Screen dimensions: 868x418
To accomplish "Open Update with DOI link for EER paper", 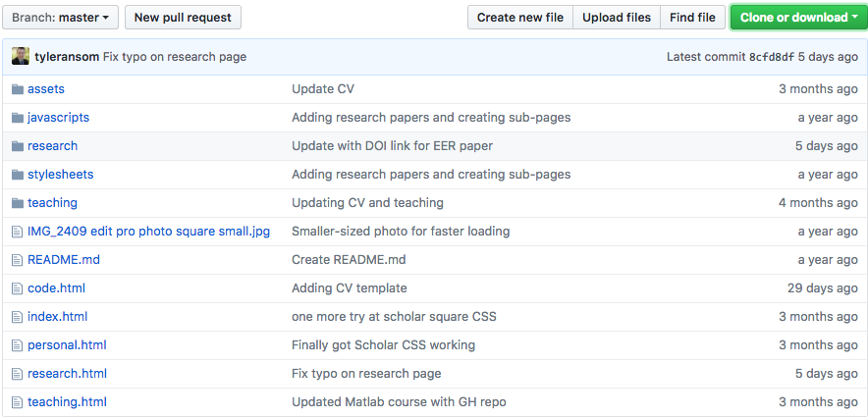I will click(x=392, y=146).
